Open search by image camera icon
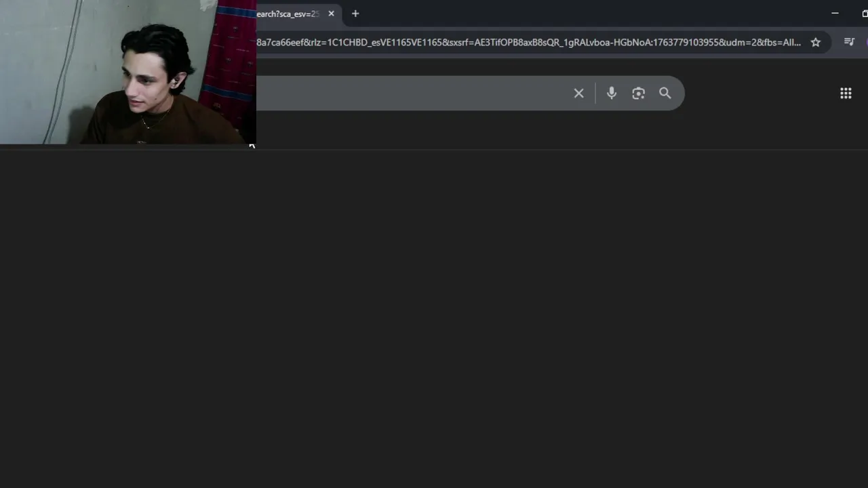The image size is (868, 488). 638,94
